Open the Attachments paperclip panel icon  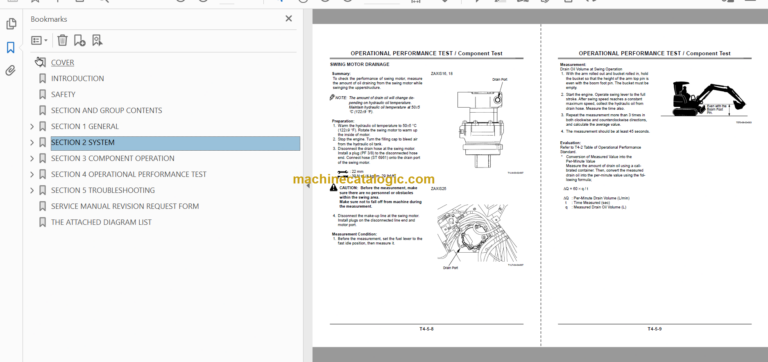coord(11,71)
